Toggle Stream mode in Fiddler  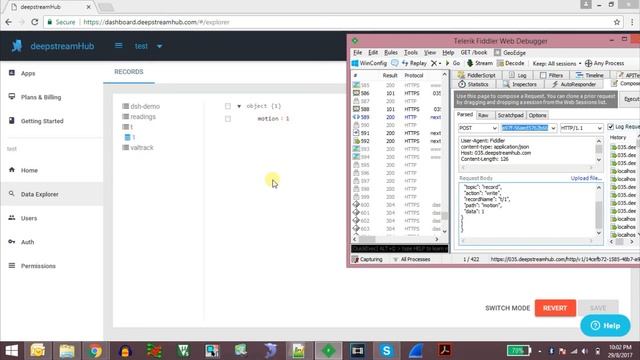click(x=480, y=63)
